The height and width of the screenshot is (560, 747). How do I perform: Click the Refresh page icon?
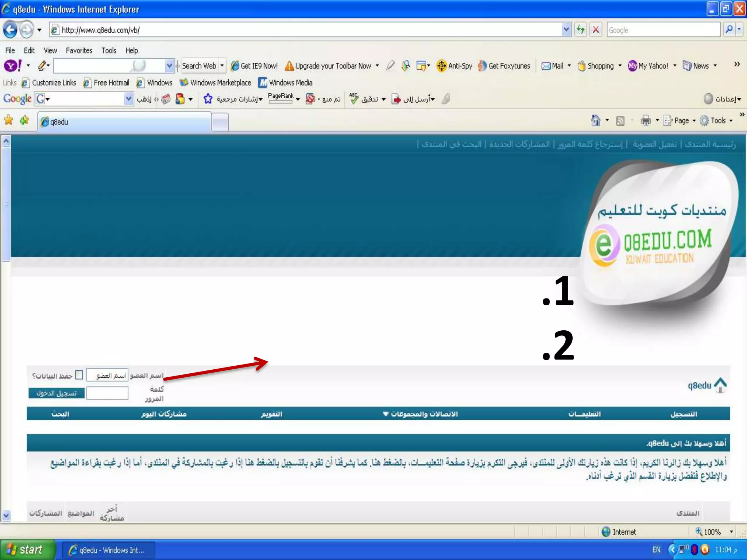(580, 30)
